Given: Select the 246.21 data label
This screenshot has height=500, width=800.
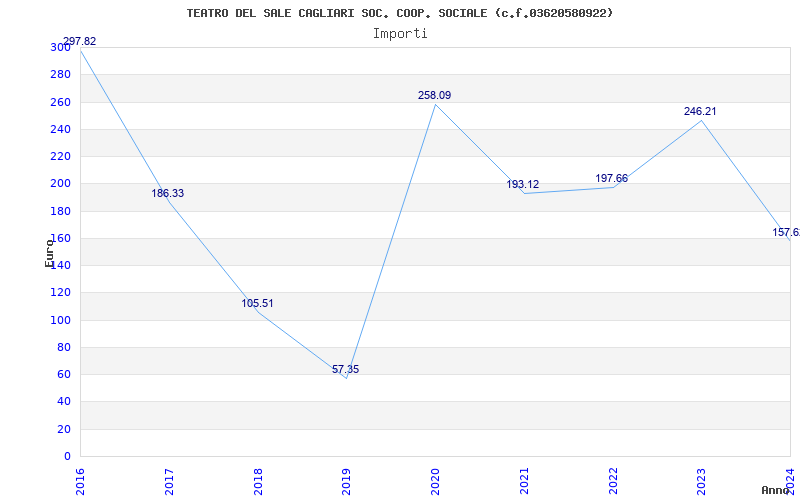Looking at the screenshot, I should pos(700,111).
